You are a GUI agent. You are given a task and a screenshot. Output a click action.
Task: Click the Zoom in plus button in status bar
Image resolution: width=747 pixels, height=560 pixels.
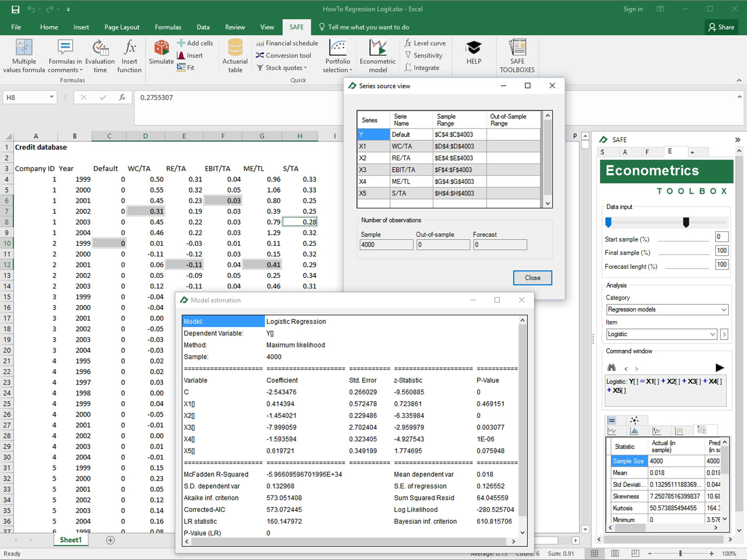click(711, 554)
